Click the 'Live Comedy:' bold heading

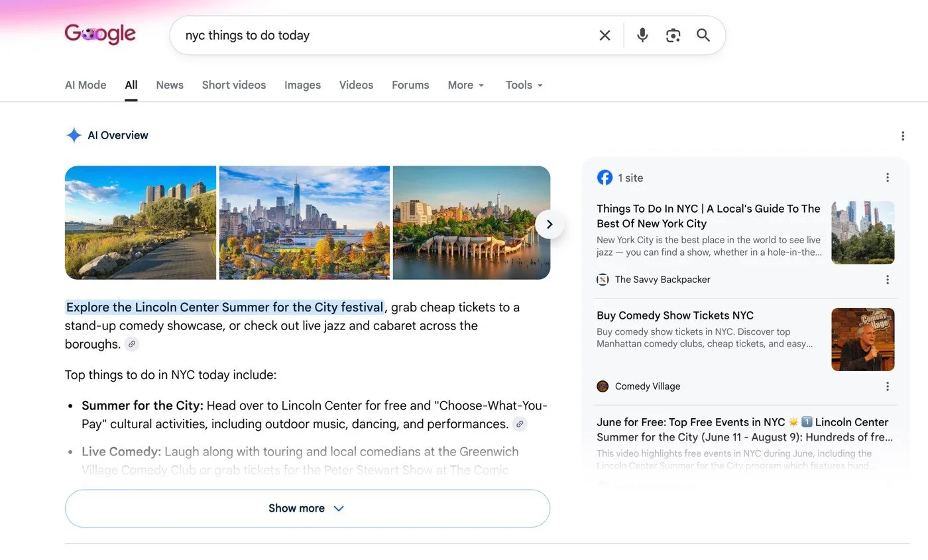click(121, 452)
